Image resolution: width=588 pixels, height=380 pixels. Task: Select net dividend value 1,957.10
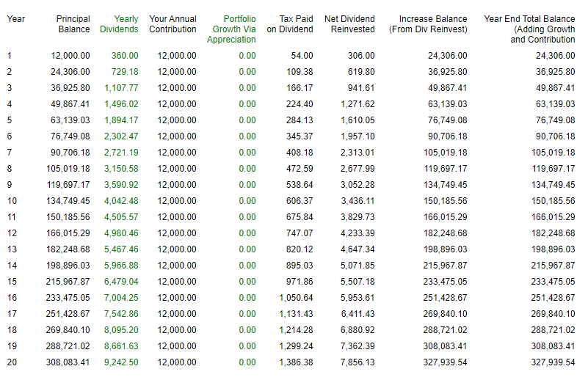click(x=357, y=136)
